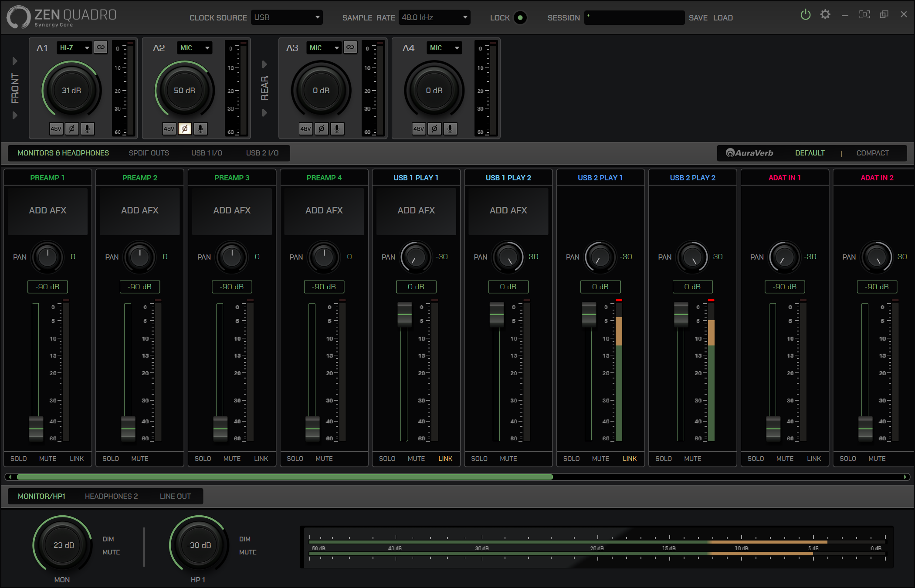
Task: Click the fullscreen focus window icon
Action: [x=864, y=14]
